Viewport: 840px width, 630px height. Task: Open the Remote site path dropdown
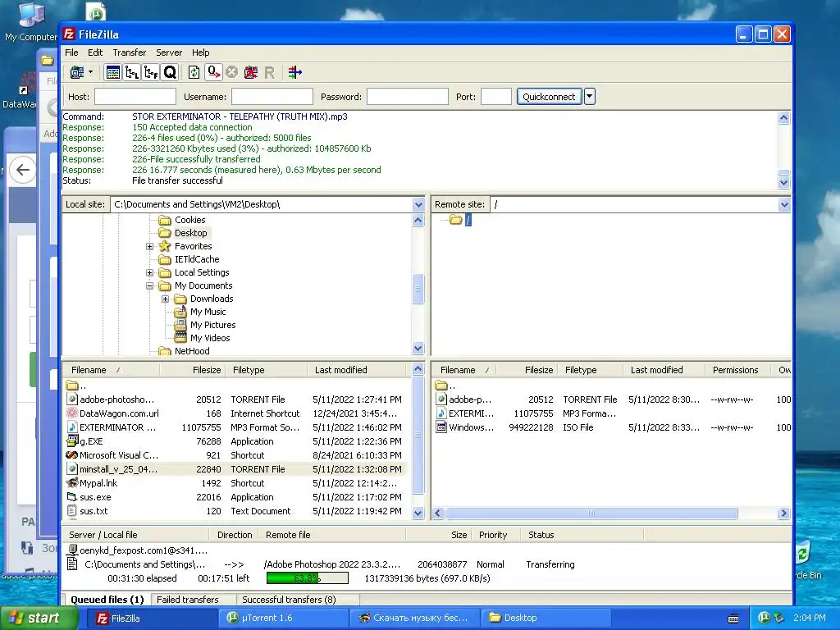pos(784,204)
